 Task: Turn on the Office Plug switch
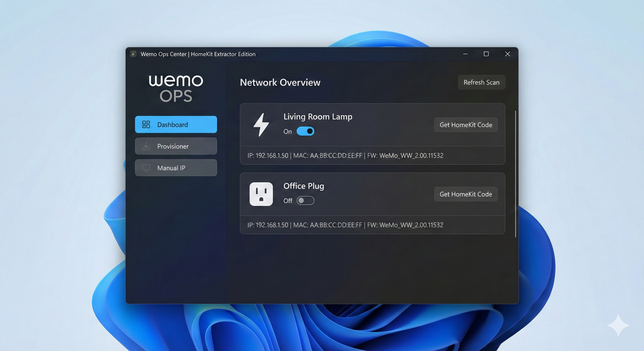(305, 201)
